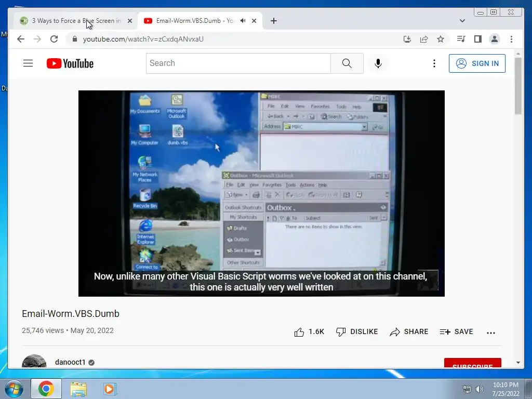
Task: Open the Windows Start menu
Action: tap(14, 389)
